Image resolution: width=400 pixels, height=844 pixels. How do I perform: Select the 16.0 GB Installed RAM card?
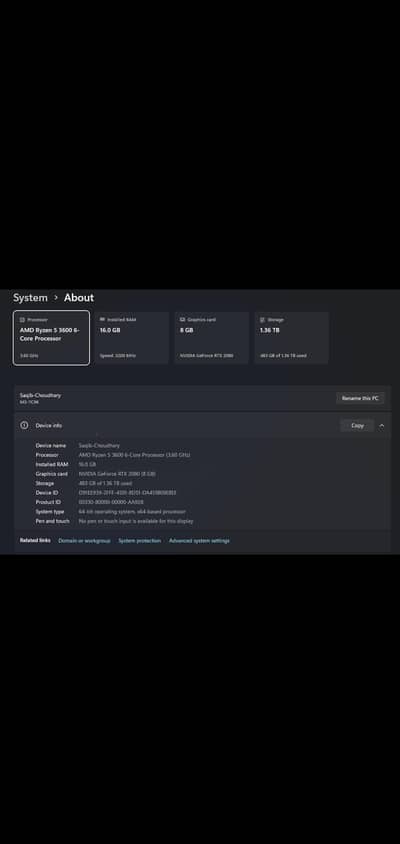(131, 337)
